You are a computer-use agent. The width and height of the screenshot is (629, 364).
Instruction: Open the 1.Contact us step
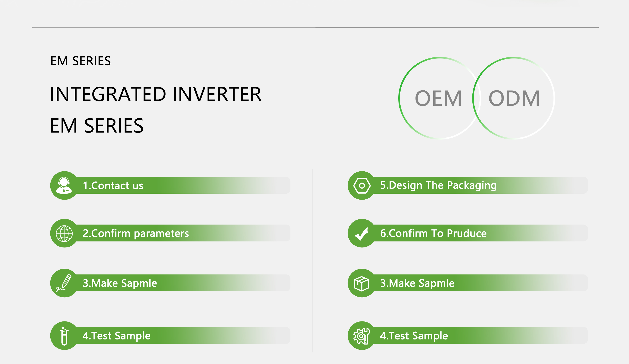[x=170, y=185]
